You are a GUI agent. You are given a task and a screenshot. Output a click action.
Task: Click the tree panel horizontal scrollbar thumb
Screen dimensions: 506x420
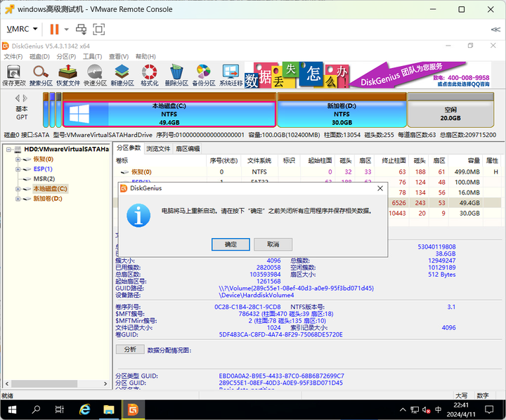(x=44, y=383)
